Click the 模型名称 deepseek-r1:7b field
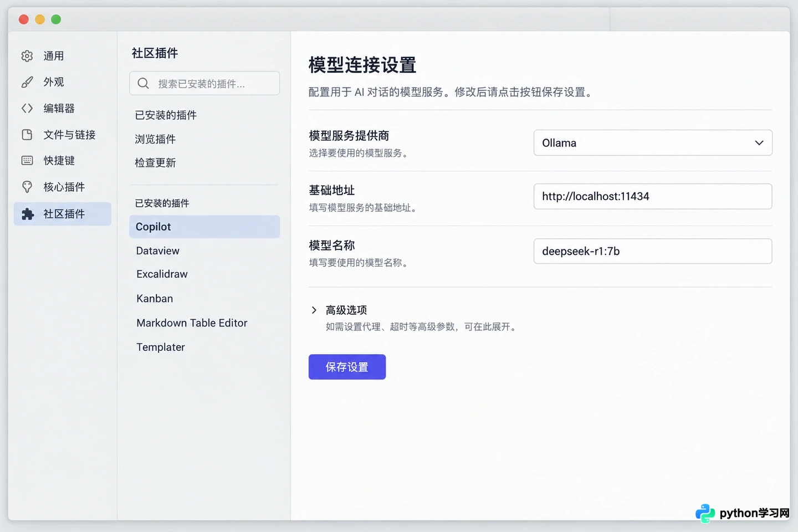The height and width of the screenshot is (532, 798). (653, 251)
